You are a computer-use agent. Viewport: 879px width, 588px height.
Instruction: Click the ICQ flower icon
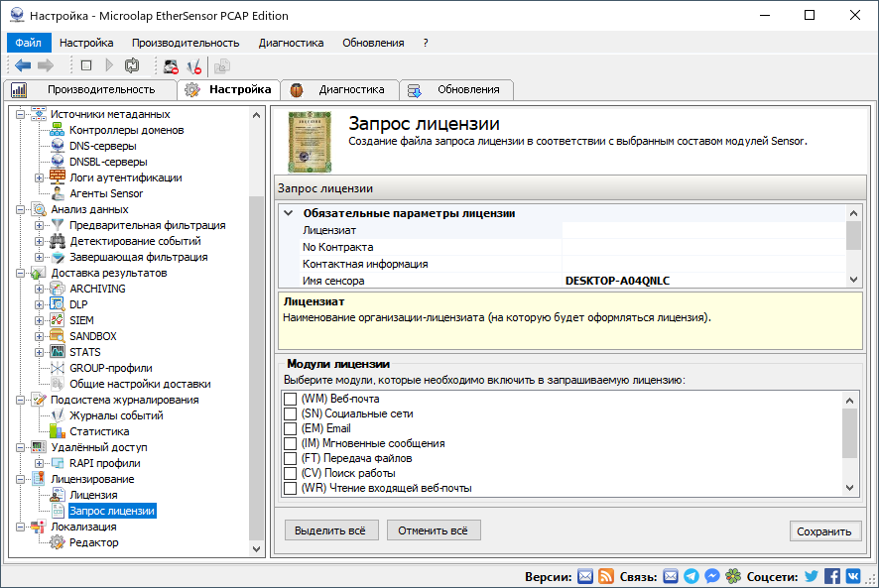[732, 576]
